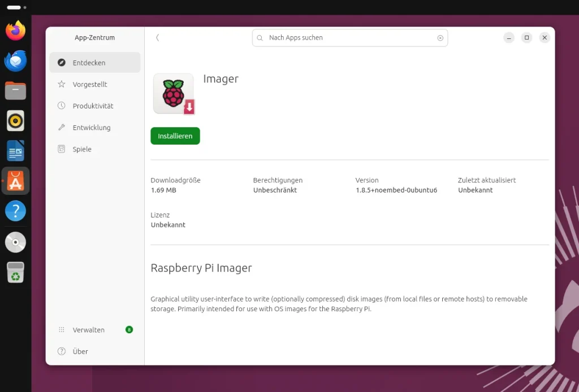Click the download size 1.69 MB

163,190
